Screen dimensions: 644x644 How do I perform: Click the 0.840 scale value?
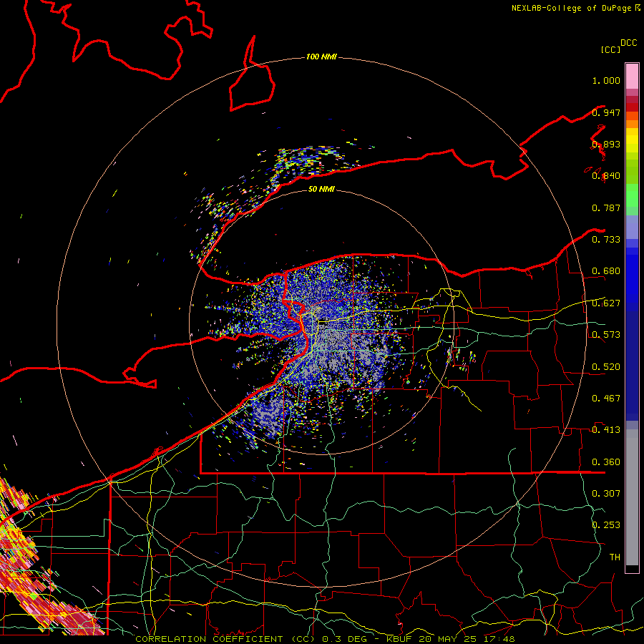(x=606, y=176)
